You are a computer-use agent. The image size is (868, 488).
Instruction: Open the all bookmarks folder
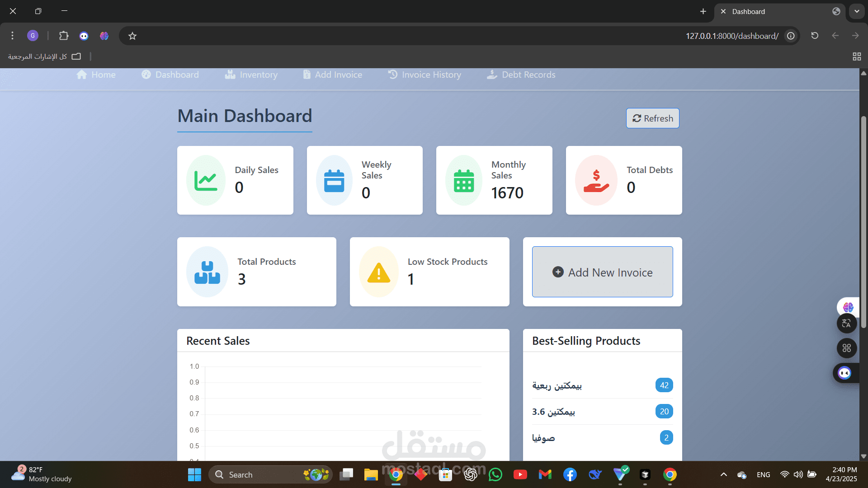tap(44, 56)
